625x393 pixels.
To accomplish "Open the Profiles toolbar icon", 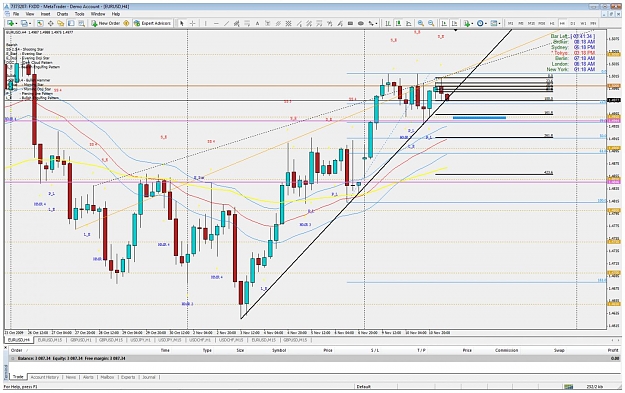I will point(24,24).
